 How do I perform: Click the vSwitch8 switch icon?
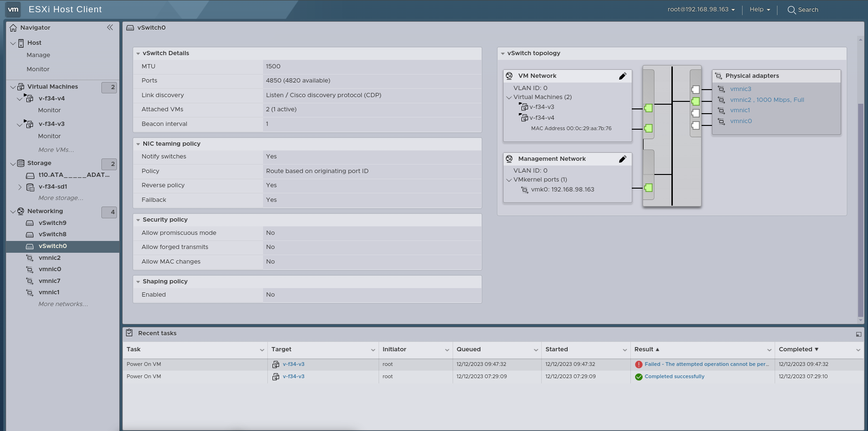(30, 234)
